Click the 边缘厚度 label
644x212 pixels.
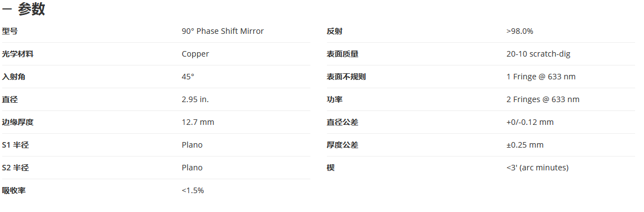point(18,123)
